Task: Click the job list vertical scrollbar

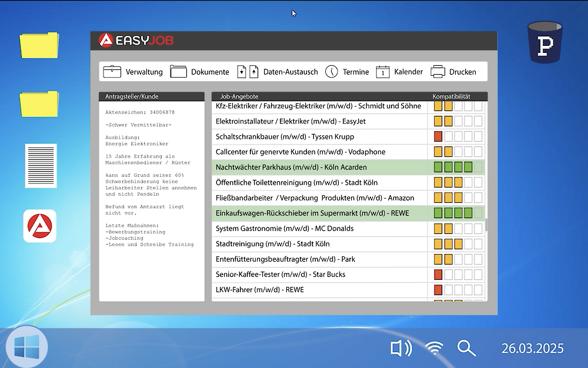Action: click(486, 225)
